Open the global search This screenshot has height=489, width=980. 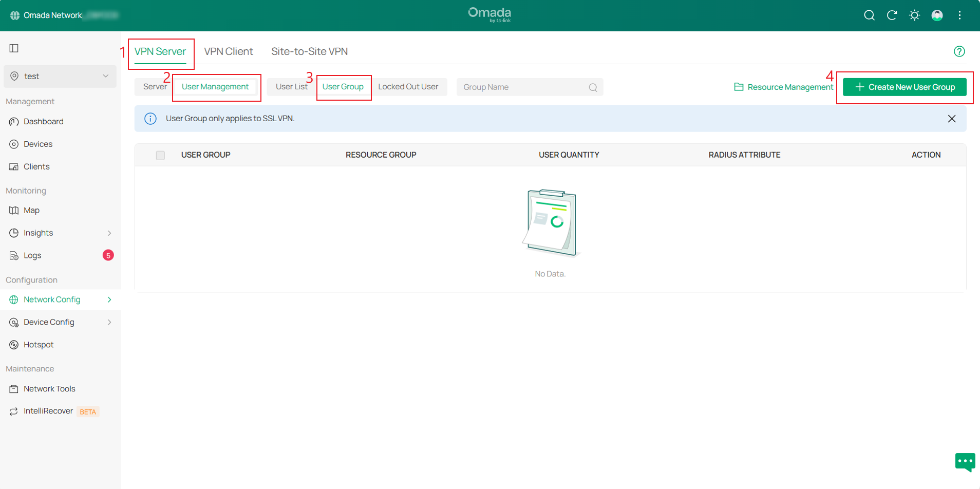tap(869, 15)
